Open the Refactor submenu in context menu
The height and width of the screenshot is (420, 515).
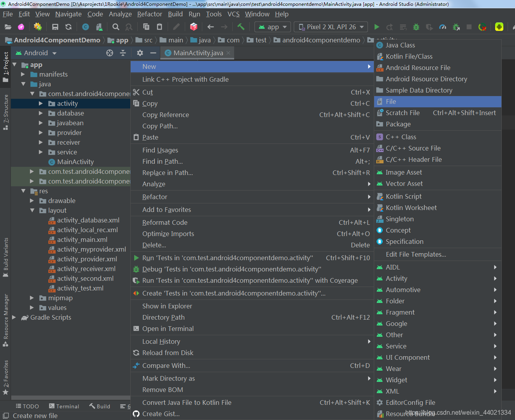pyautogui.click(x=252, y=197)
